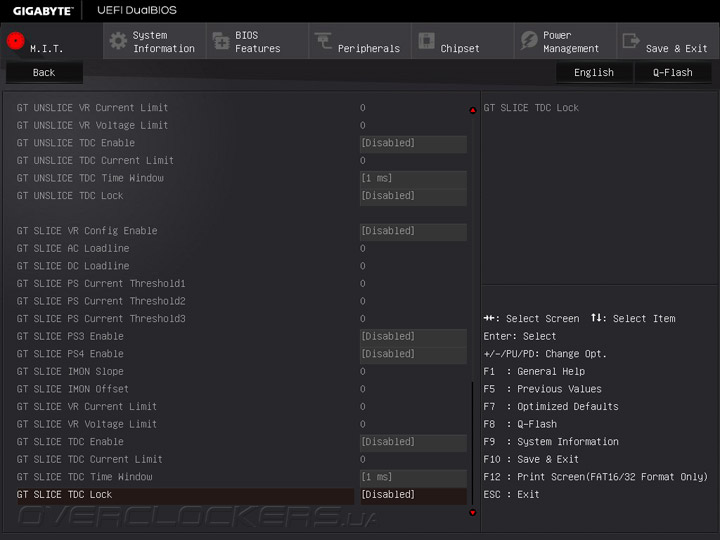Launch the Q-Flash utility button
Image resolution: width=720 pixels, height=540 pixels.
pyautogui.click(x=672, y=73)
